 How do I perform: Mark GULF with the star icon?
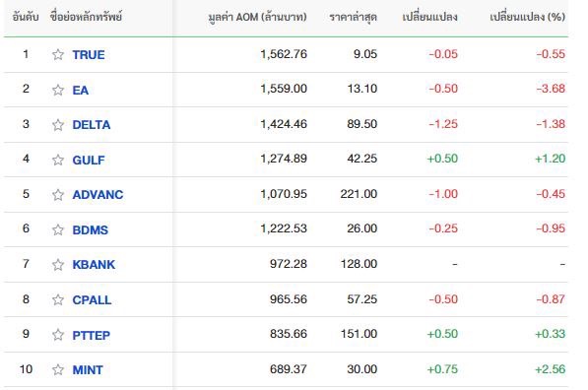point(58,161)
